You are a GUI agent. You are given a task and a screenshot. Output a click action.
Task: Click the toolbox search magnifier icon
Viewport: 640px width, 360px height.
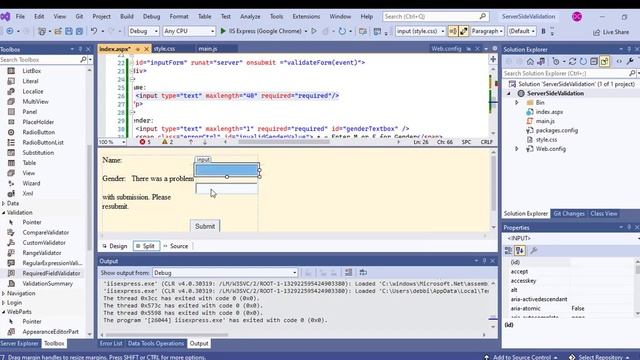pos(83,60)
